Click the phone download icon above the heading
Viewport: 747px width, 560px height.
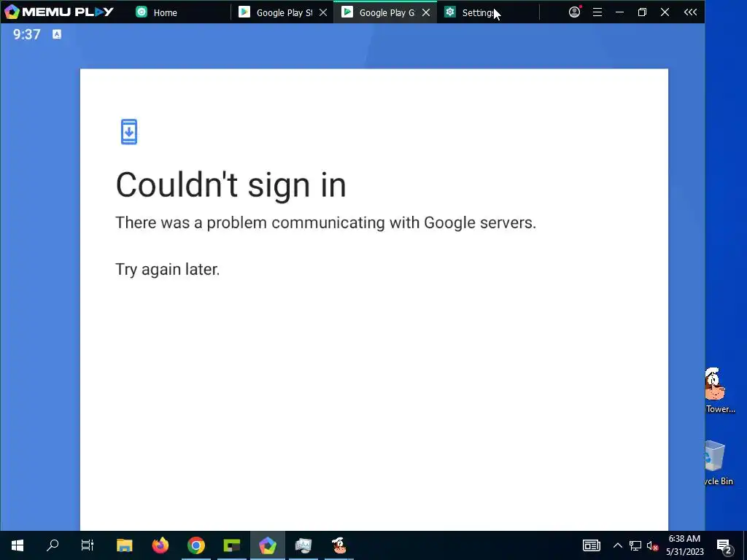point(129,131)
